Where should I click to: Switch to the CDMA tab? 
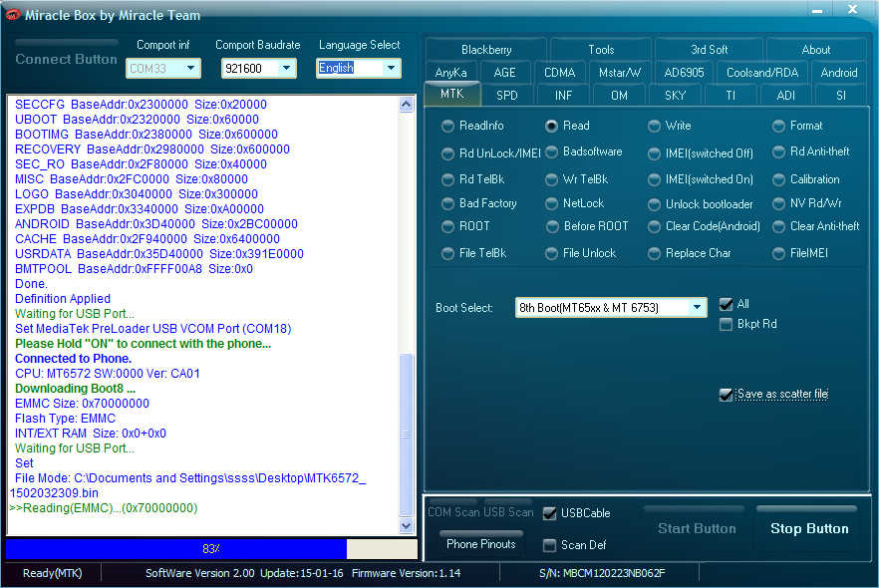559,73
